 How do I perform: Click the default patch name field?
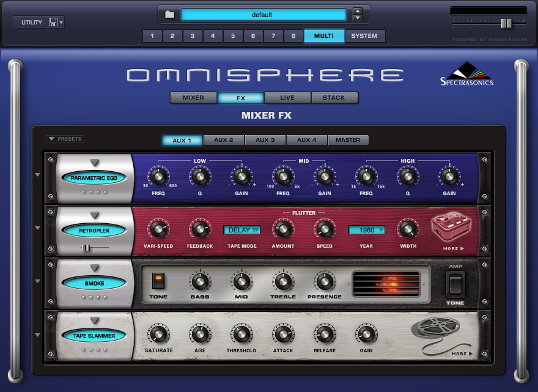(263, 15)
